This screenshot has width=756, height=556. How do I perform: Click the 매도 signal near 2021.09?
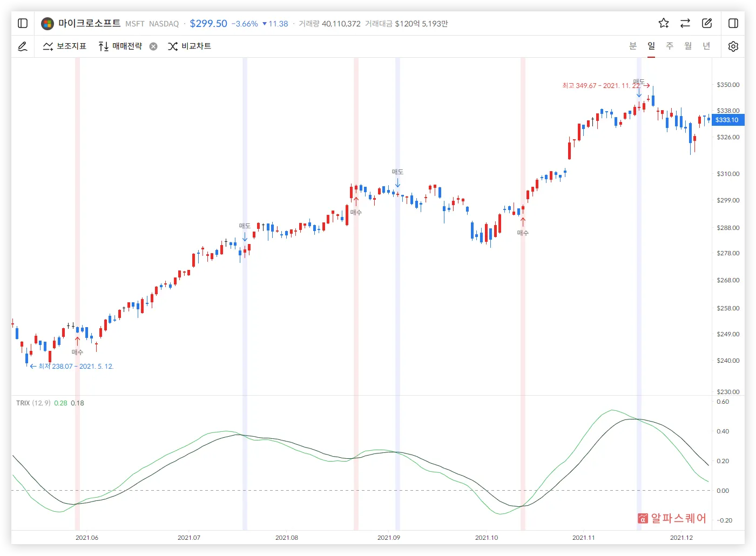(397, 172)
